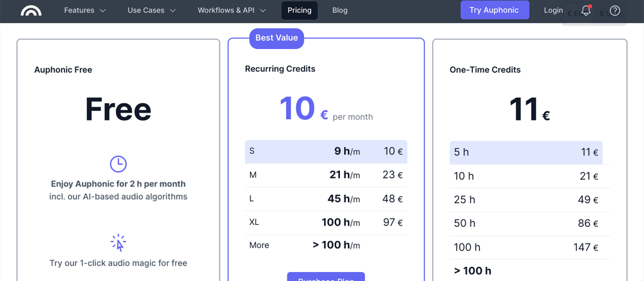Click the 1-click magic cursor icon
Viewport: 644px width, 281px height.
[118, 242]
